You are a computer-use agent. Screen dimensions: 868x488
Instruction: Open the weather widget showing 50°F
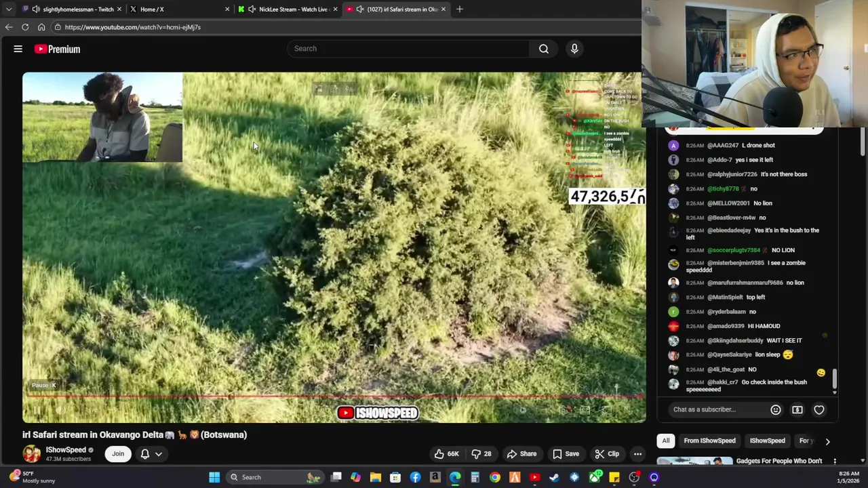pyautogui.click(x=31, y=477)
